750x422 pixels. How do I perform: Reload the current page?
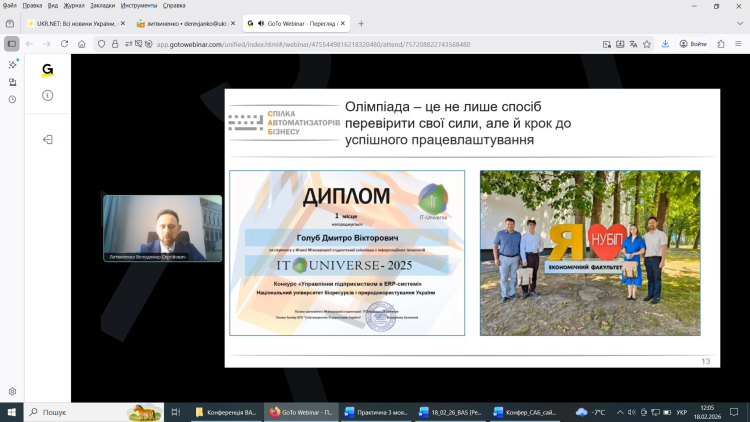(65, 44)
